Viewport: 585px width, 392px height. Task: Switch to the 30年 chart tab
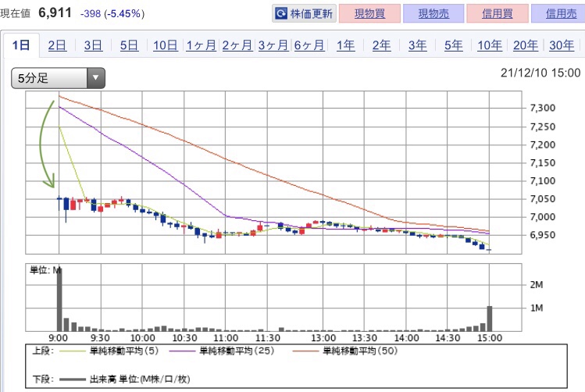click(562, 45)
